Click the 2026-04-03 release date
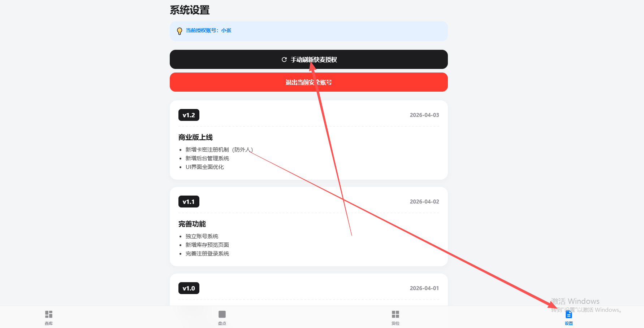This screenshot has height=328, width=644. click(424, 115)
